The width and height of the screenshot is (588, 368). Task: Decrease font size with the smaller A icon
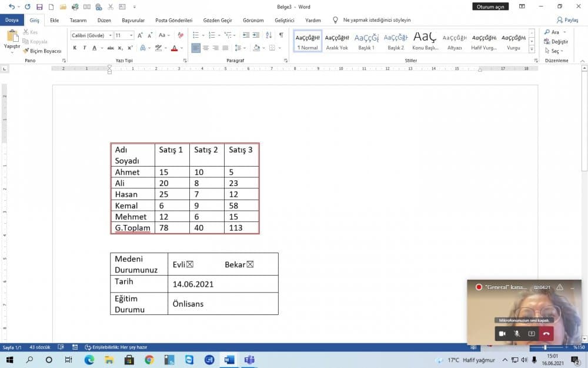click(x=149, y=35)
